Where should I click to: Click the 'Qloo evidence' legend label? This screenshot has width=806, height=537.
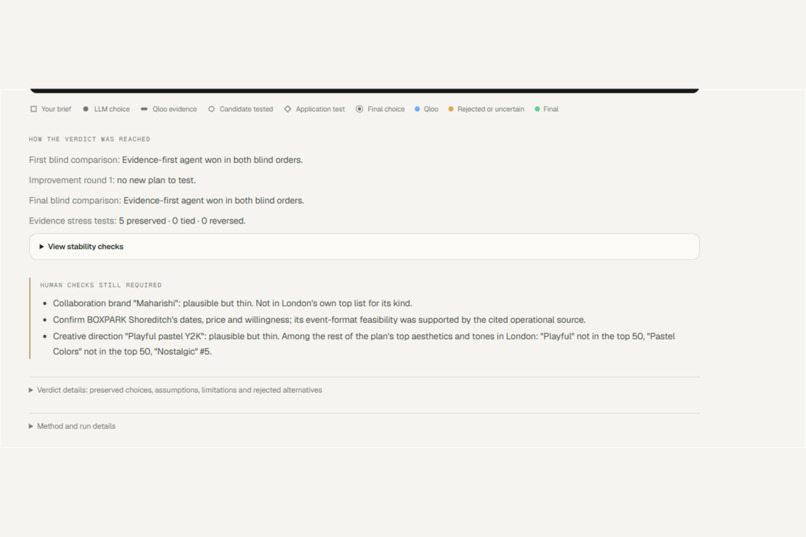point(174,109)
